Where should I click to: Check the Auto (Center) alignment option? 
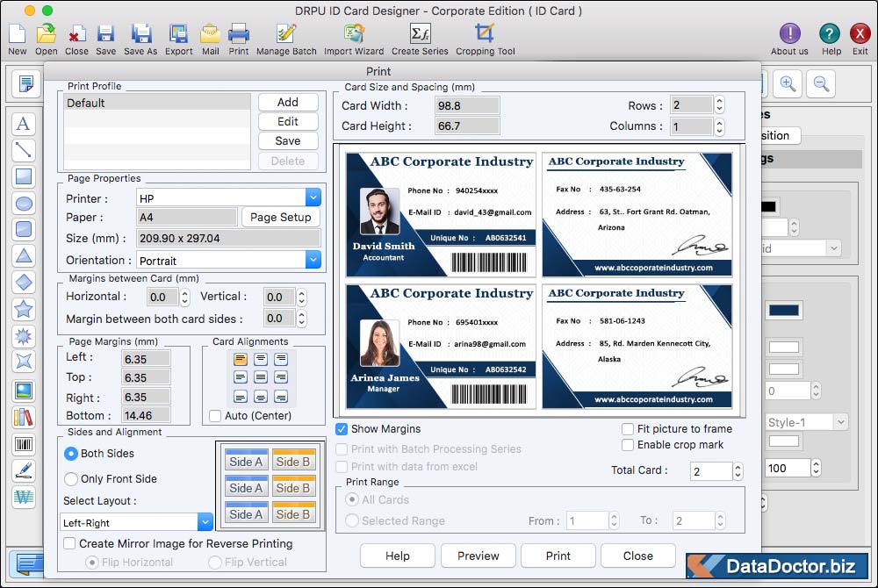click(214, 416)
